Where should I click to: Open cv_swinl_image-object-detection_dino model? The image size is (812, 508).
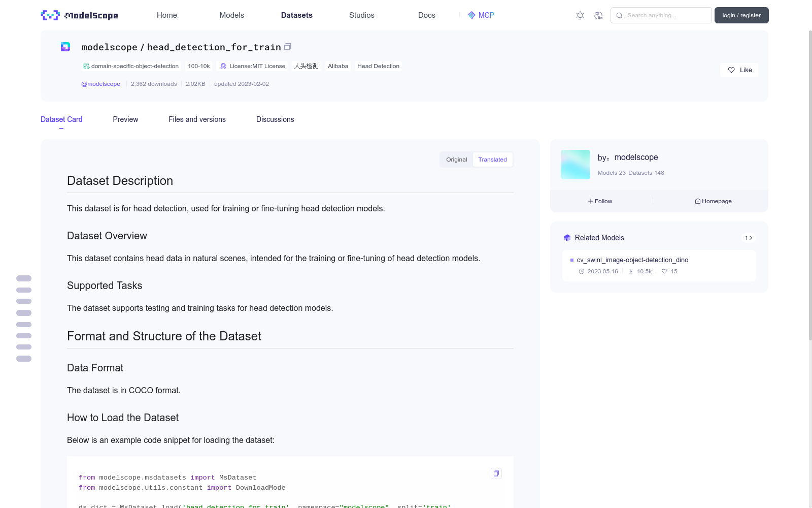(x=632, y=260)
